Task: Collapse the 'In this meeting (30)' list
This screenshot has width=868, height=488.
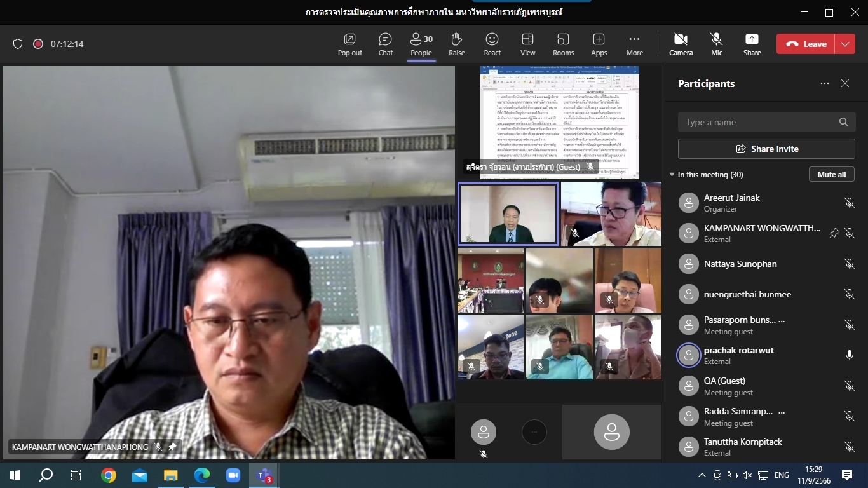Action: pyautogui.click(x=672, y=175)
